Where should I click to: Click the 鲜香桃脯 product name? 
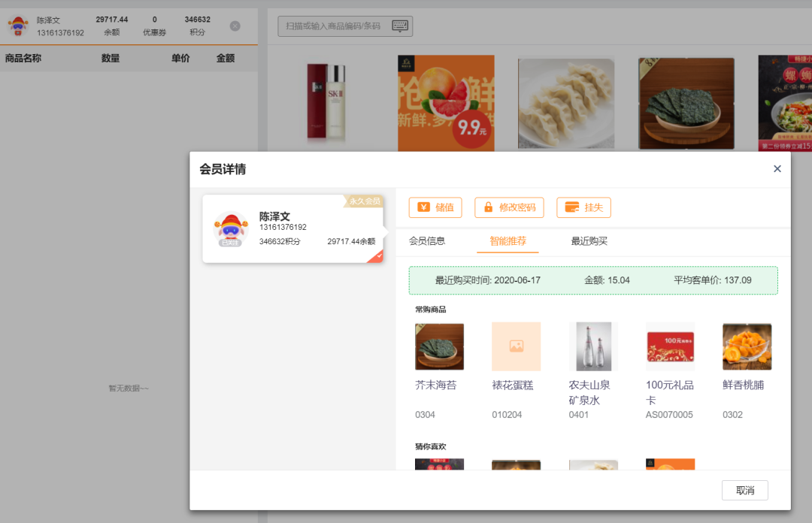click(743, 385)
